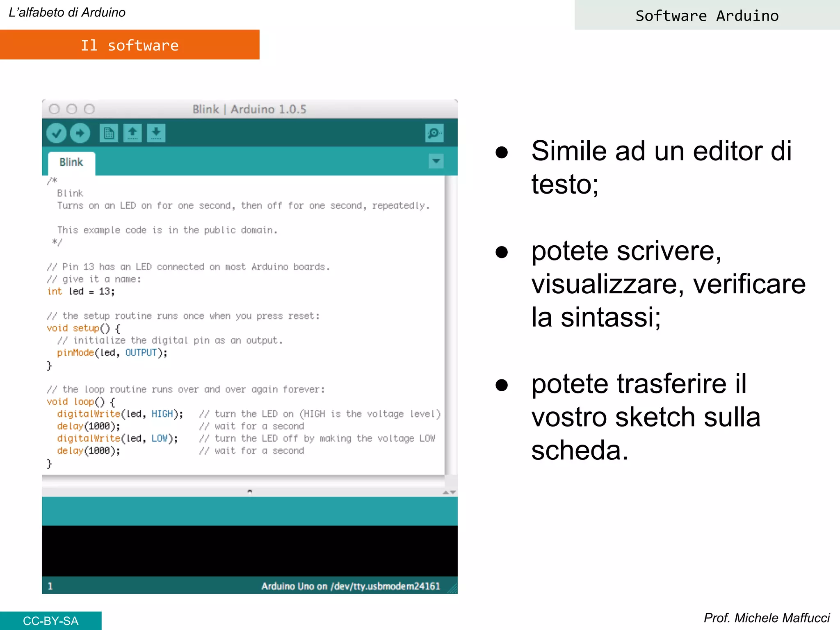The height and width of the screenshot is (630, 840).
Task: Click the window resize grip corner
Action: (x=452, y=589)
